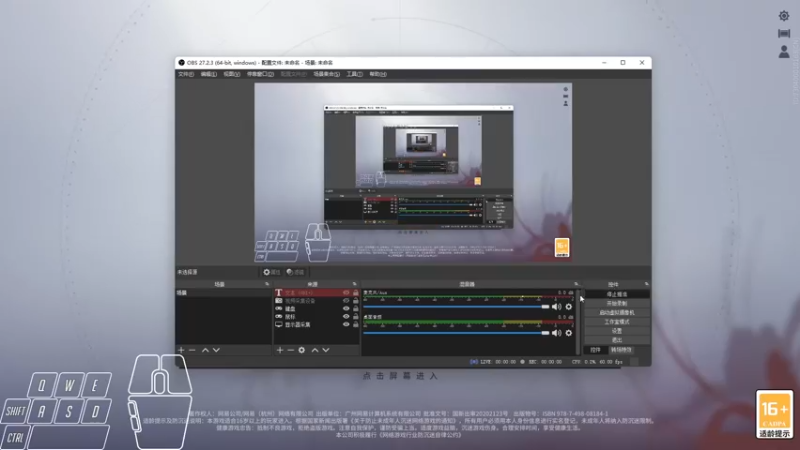Toggle the lock on the 文本 (GDI+) source
This screenshot has height=450, width=800.
[356, 293]
